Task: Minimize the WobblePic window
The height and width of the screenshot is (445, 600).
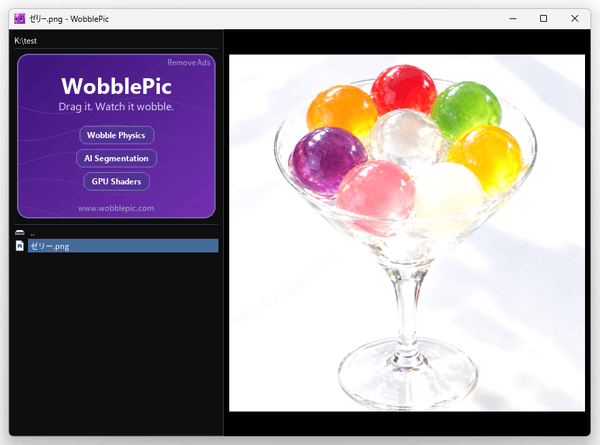Action: click(513, 18)
